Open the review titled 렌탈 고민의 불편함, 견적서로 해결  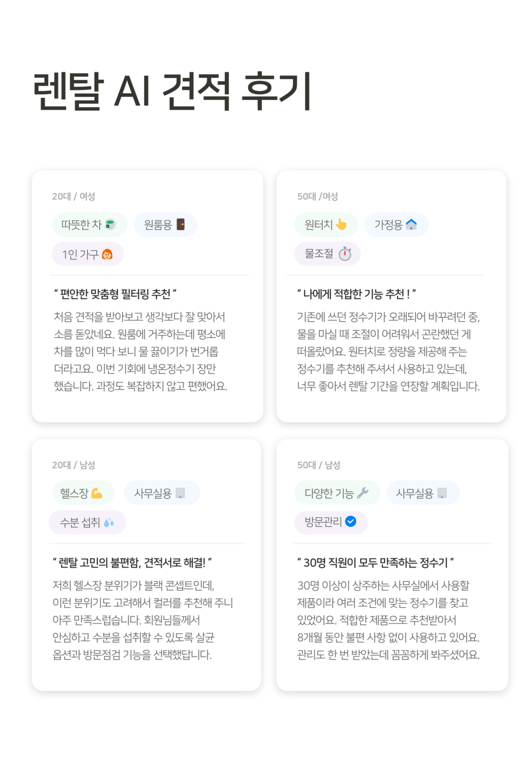(x=132, y=563)
